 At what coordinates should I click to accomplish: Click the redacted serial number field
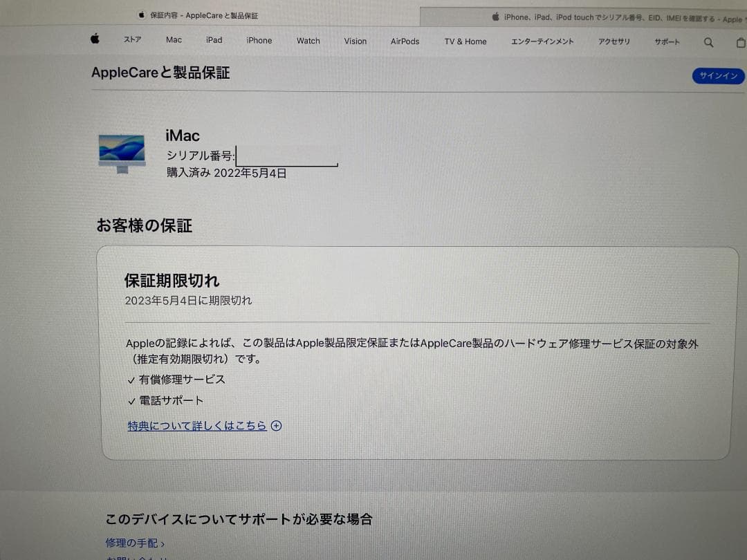287,156
